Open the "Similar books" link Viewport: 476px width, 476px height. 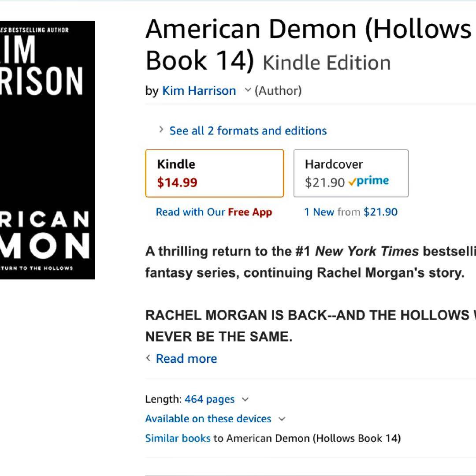click(178, 438)
